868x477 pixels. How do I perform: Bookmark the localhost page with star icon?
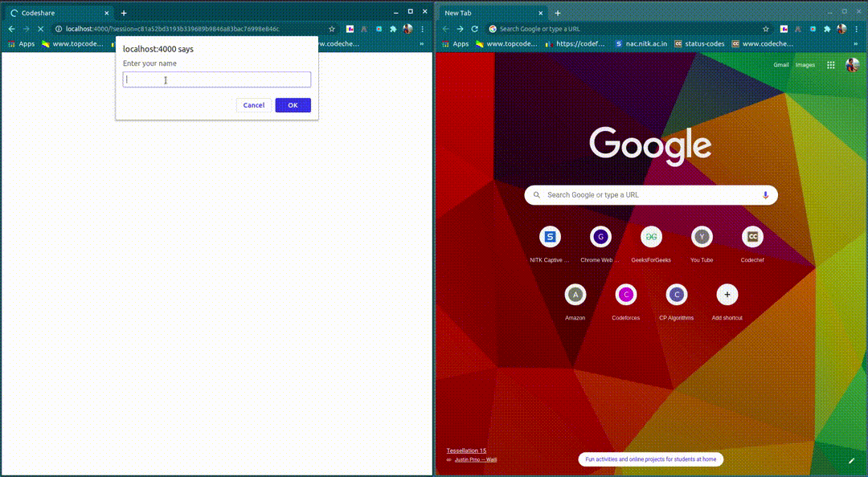pyautogui.click(x=332, y=29)
